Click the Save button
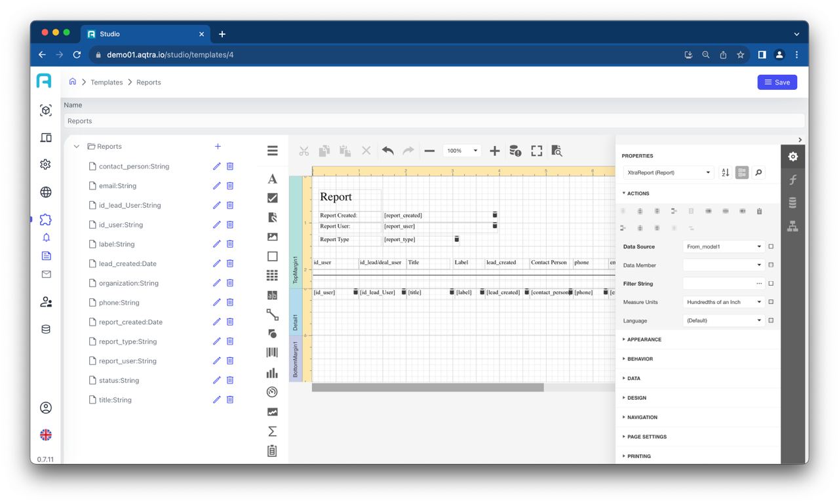This screenshot has height=504, width=839. pos(777,82)
